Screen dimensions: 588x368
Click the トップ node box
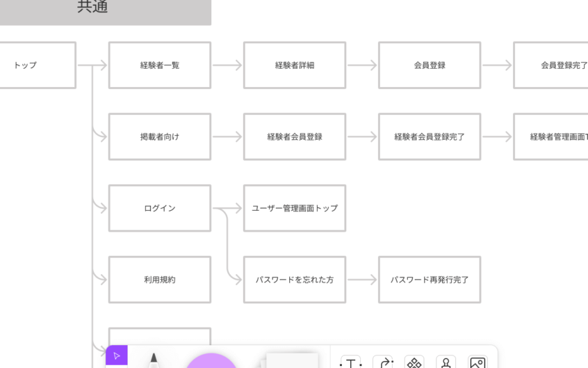(35, 65)
